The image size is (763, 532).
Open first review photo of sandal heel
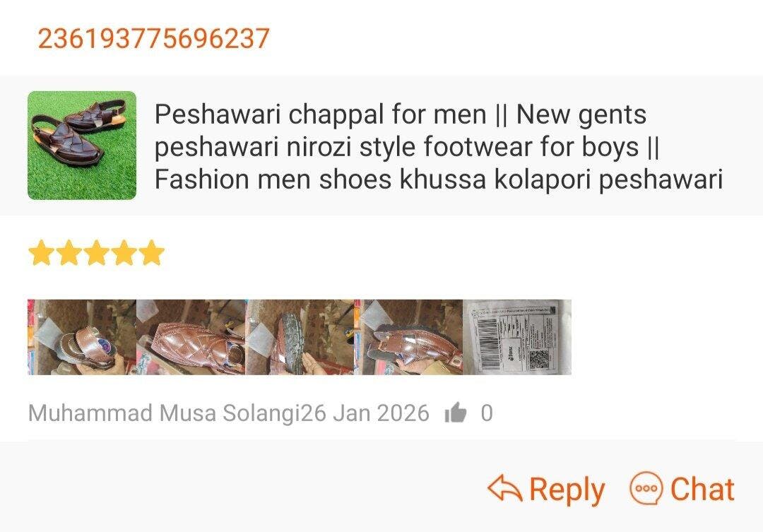pos(81,337)
